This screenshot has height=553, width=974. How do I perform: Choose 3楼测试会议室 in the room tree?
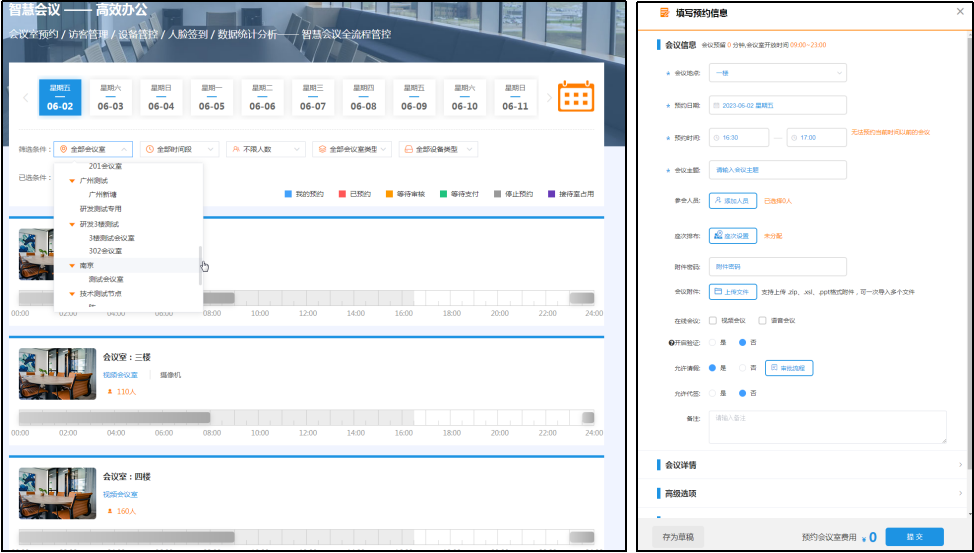click(112, 238)
